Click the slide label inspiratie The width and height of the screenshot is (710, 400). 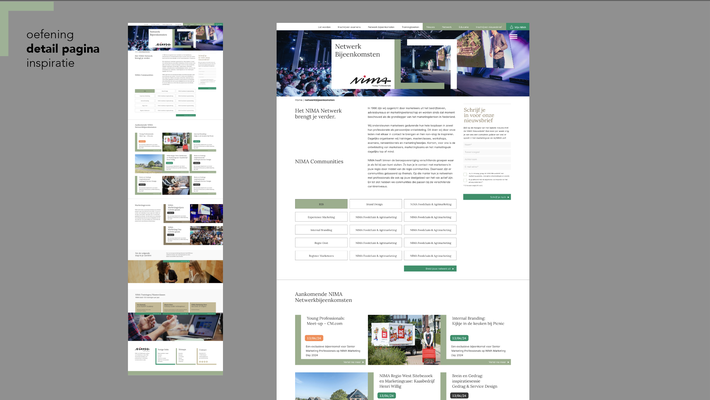click(x=50, y=63)
